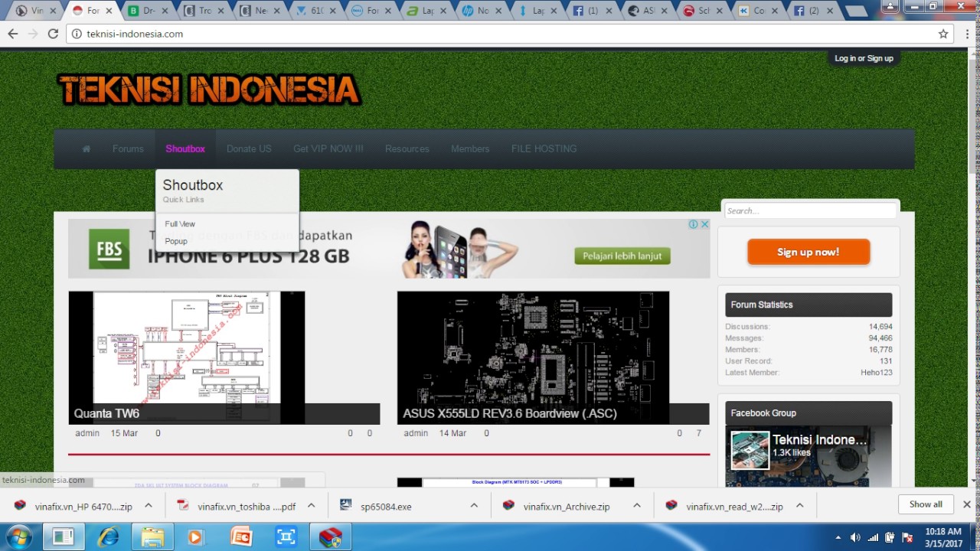
Task: Click the orange Sign up now! button
Action: [x=808, y=252]
